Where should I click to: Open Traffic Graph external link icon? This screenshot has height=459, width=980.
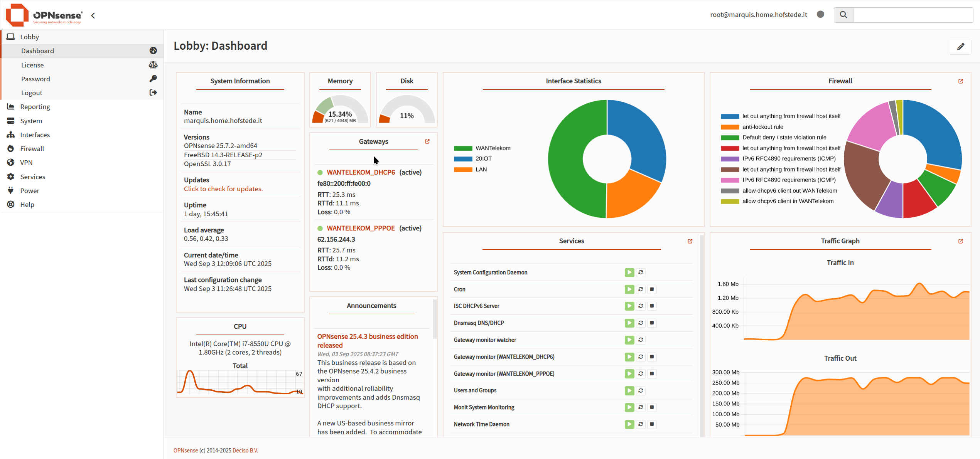click(960, 241)
